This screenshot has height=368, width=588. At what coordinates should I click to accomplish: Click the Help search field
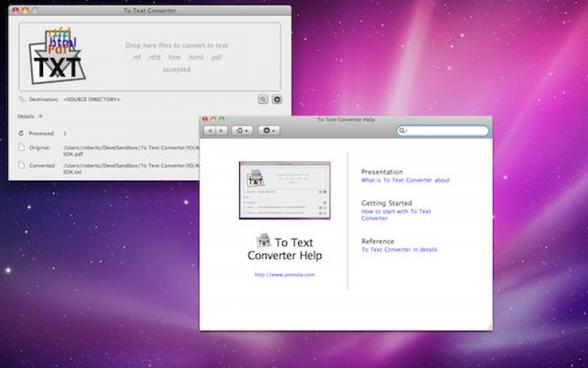click(443, 130)
